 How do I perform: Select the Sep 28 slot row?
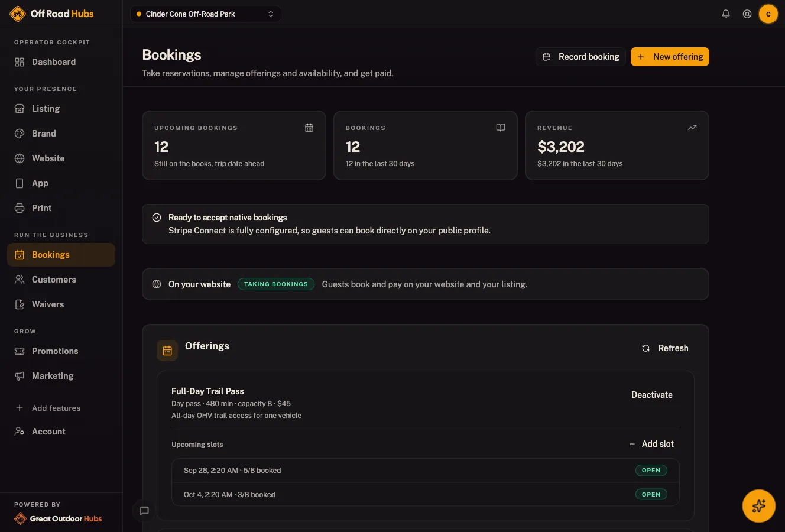(425, 471)
